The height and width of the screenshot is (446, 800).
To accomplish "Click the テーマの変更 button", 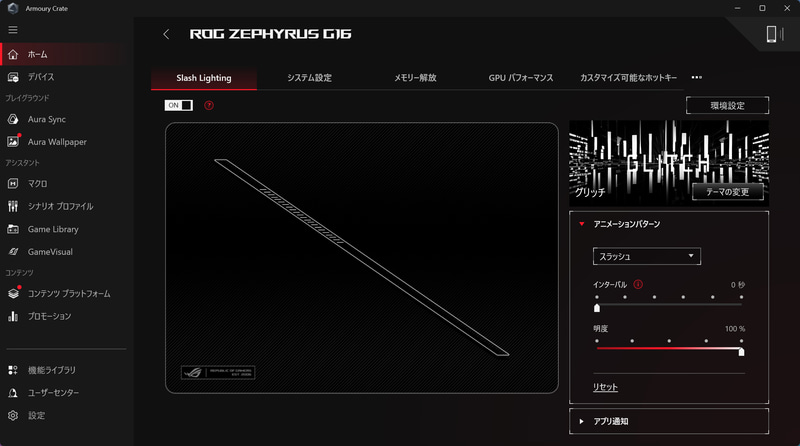I will coord(728,192).
